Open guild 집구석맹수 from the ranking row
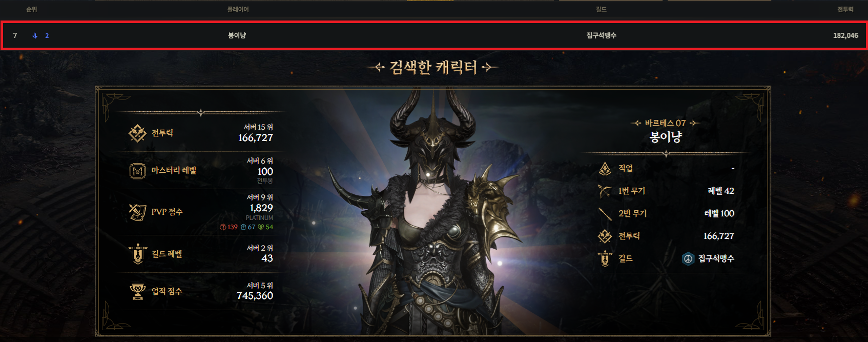 pyautogui.click(x=601, y=35)
